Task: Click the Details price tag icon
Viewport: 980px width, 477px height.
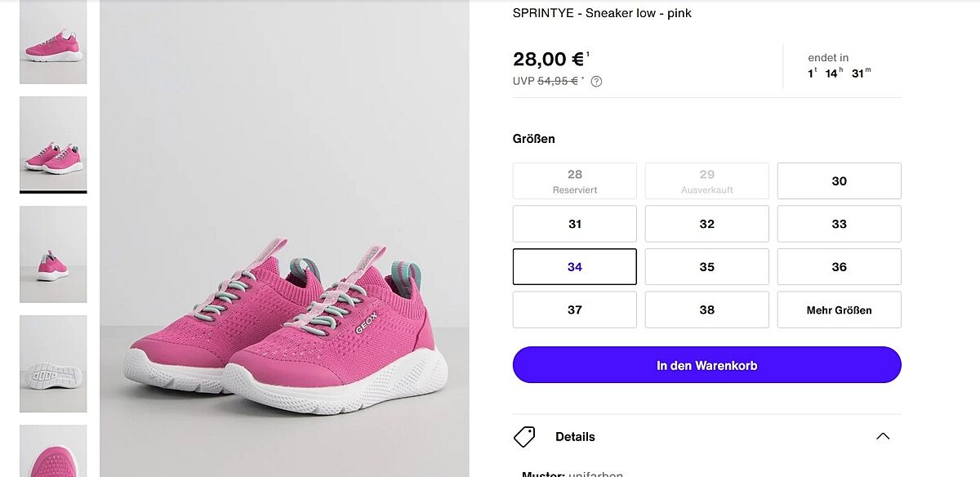Action: click(x=524, y=437)
